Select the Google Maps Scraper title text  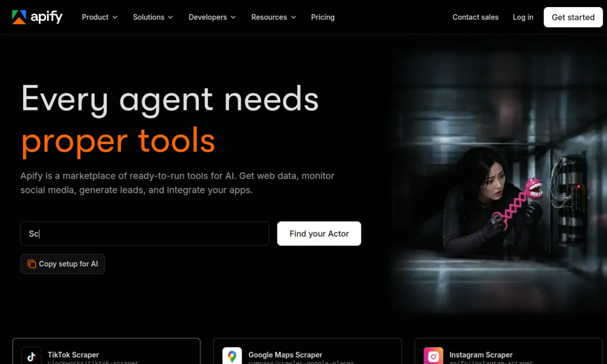point(285,355)
